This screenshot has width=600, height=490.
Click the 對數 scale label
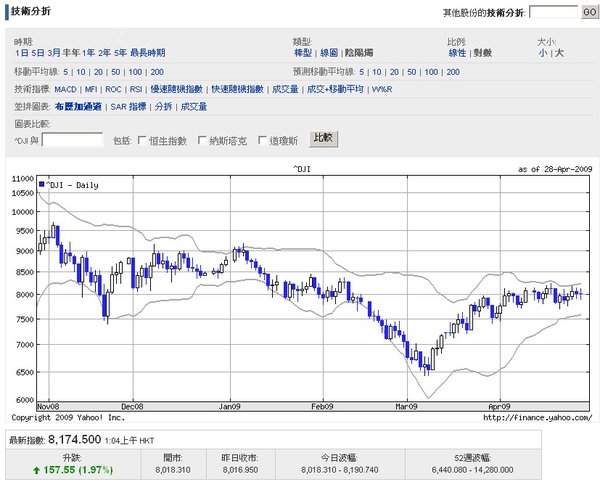point(483,53)
